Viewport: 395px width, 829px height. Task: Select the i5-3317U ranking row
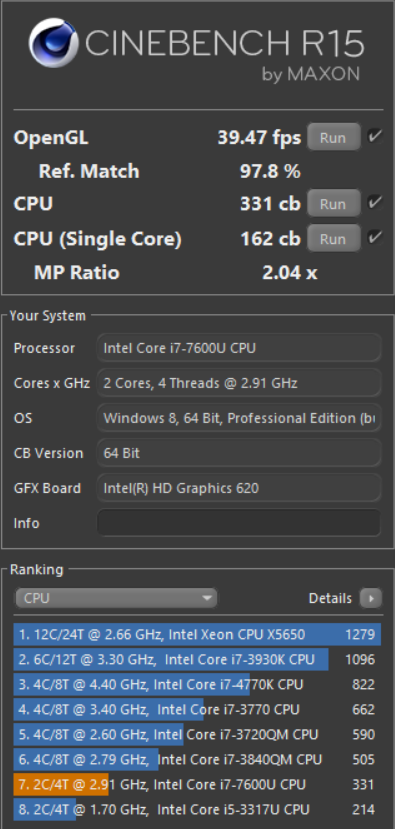pyautogui.click(x=197, y=809)
